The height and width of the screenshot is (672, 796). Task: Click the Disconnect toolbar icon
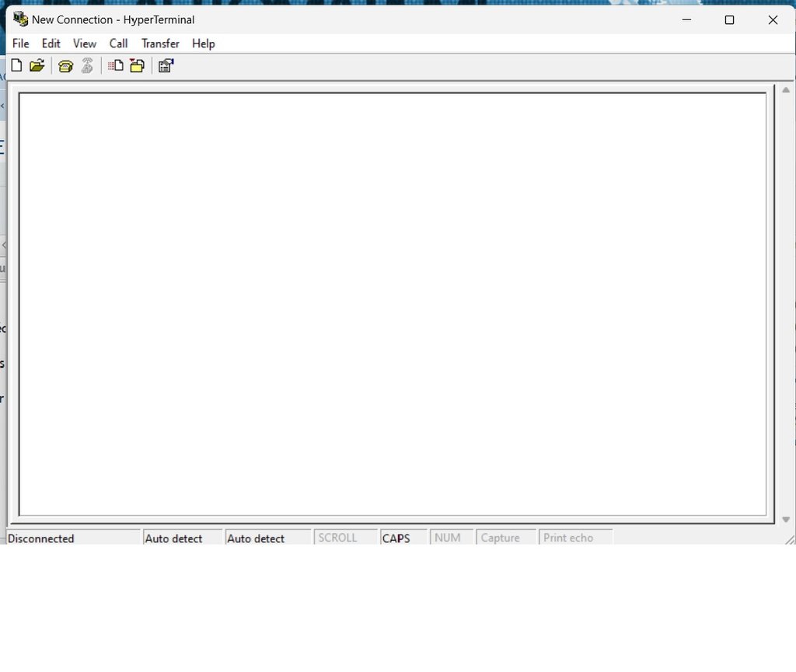point(87,65)
